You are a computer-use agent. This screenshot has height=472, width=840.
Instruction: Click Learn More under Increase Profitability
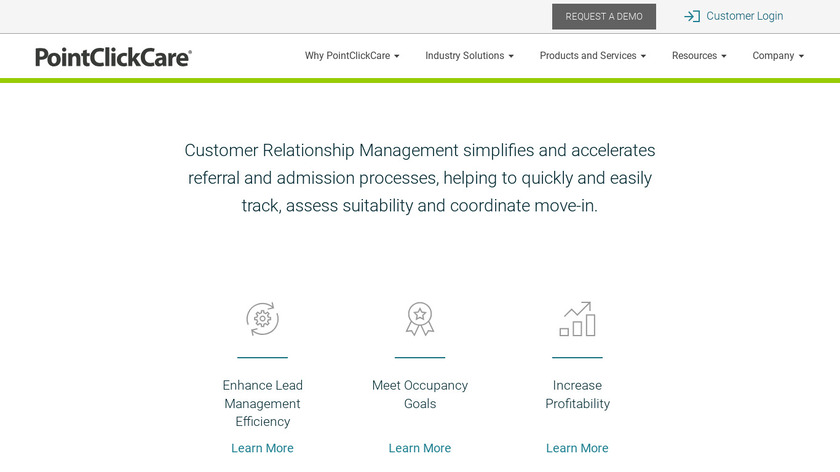click(x=578, y=448)
